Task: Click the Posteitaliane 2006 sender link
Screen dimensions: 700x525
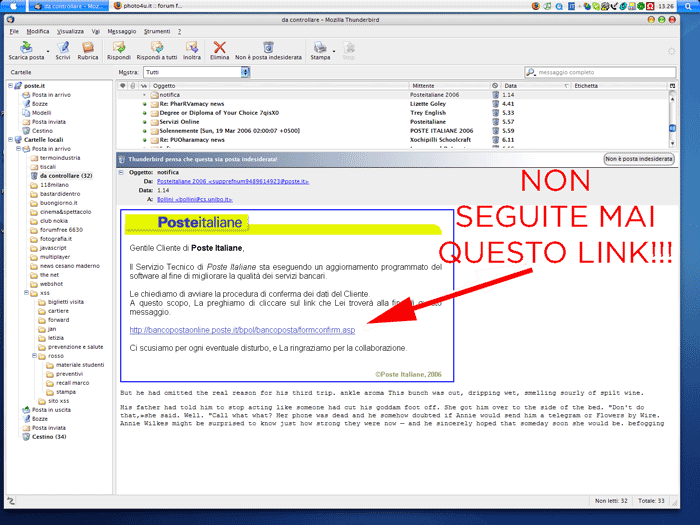Action: 233,181
